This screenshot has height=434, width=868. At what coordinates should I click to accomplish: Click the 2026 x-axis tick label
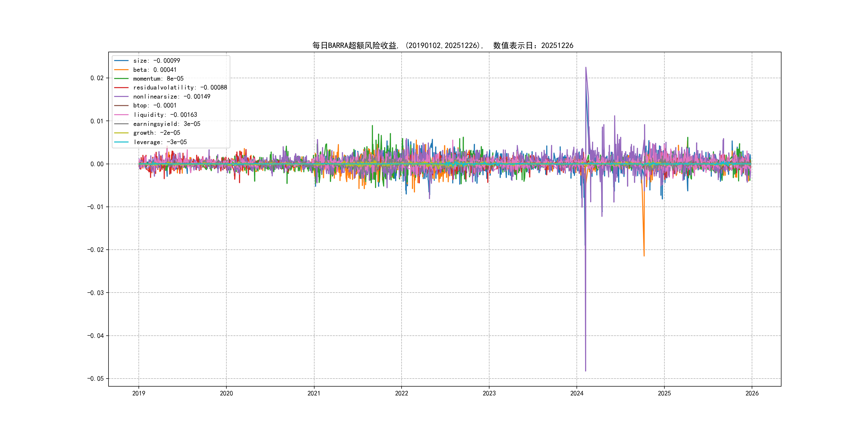pyautogui.click(x=752, y=393)
